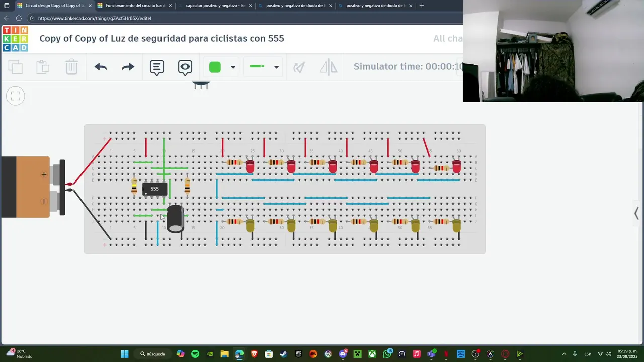This screenshot has height=362, width=644.
Task: Click the Zoom to fit icon
Action: point(16,96)
